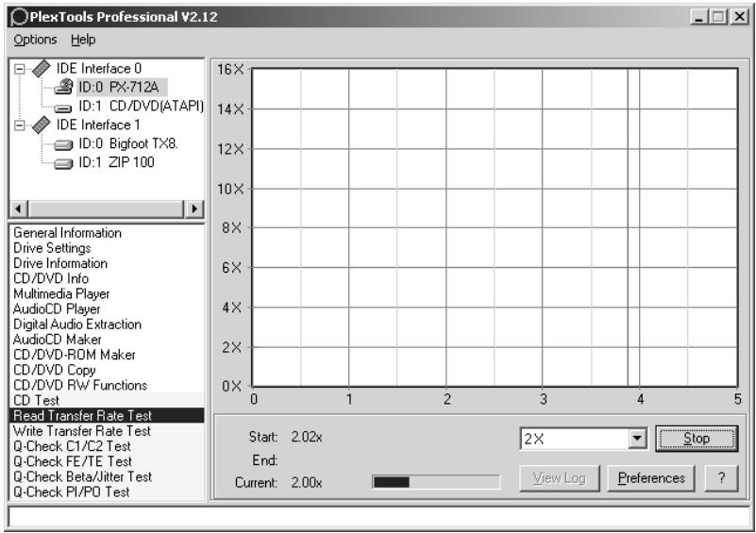The width and height of the screenshot is (756, 533).
Task: Open CD/DVD Copy function
Action: coord(54,370)
